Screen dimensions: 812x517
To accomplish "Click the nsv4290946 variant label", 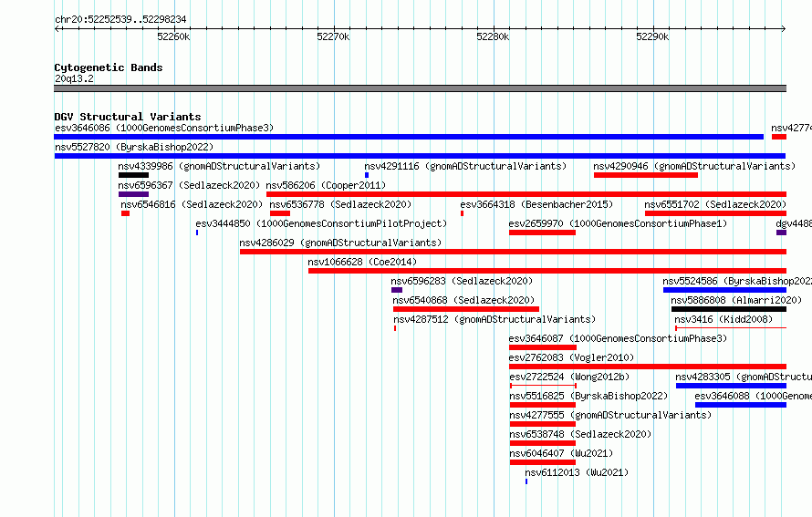I will point(694,166).
